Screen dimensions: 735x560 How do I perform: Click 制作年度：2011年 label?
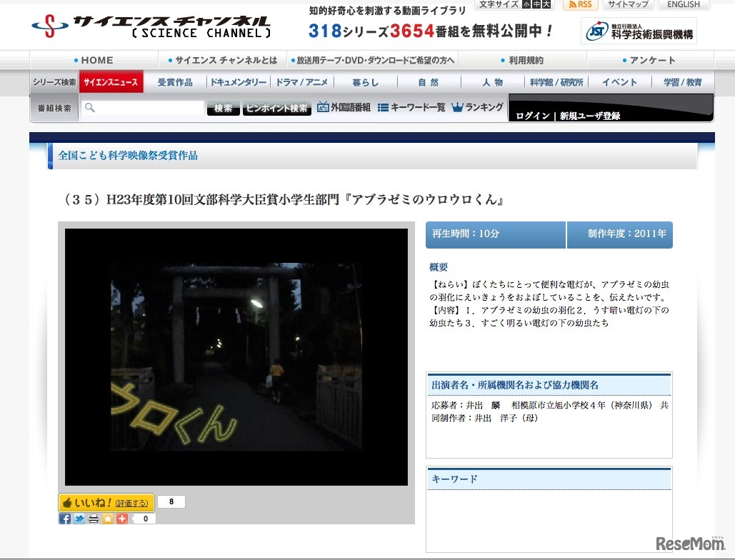point(620,234)
